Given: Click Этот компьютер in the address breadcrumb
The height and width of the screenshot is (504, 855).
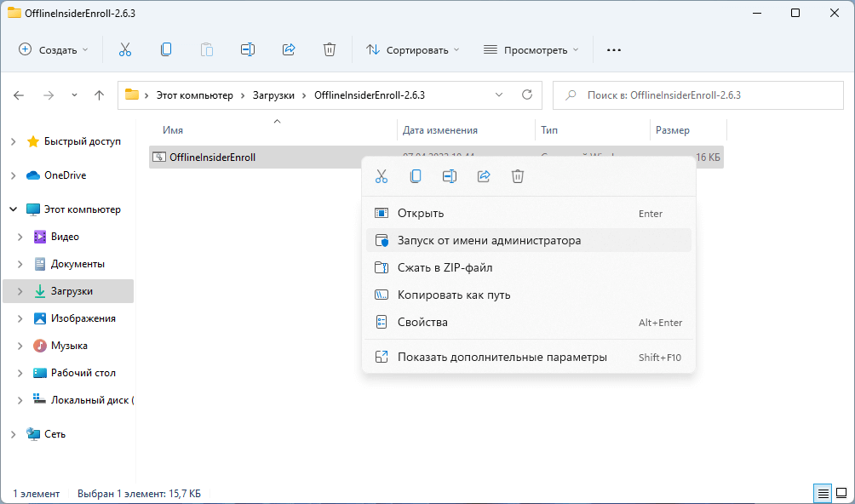Looking at the screenshot, I should (x=195, y=94).
